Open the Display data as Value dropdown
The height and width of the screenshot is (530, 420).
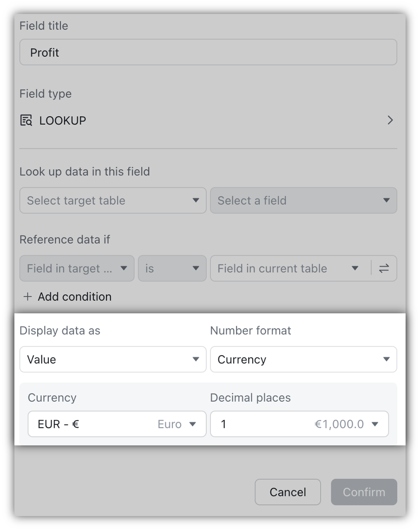[x=113, y=359]
